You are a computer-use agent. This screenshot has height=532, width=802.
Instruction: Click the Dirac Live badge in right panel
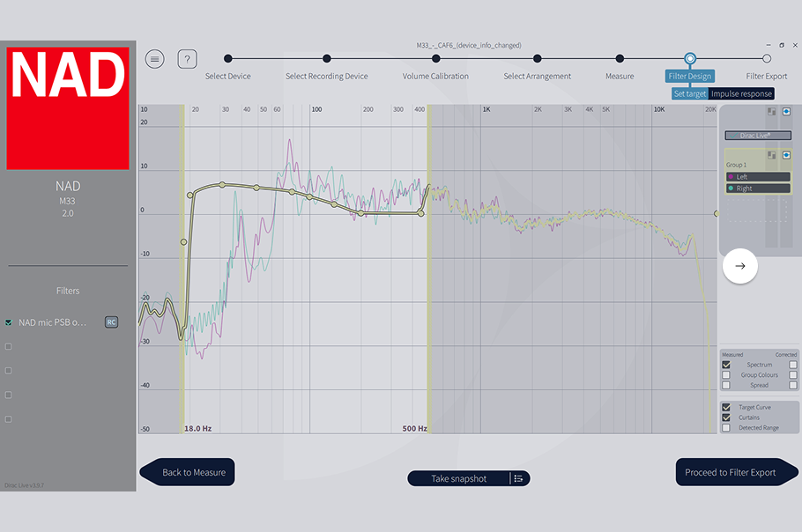(758, 136)
